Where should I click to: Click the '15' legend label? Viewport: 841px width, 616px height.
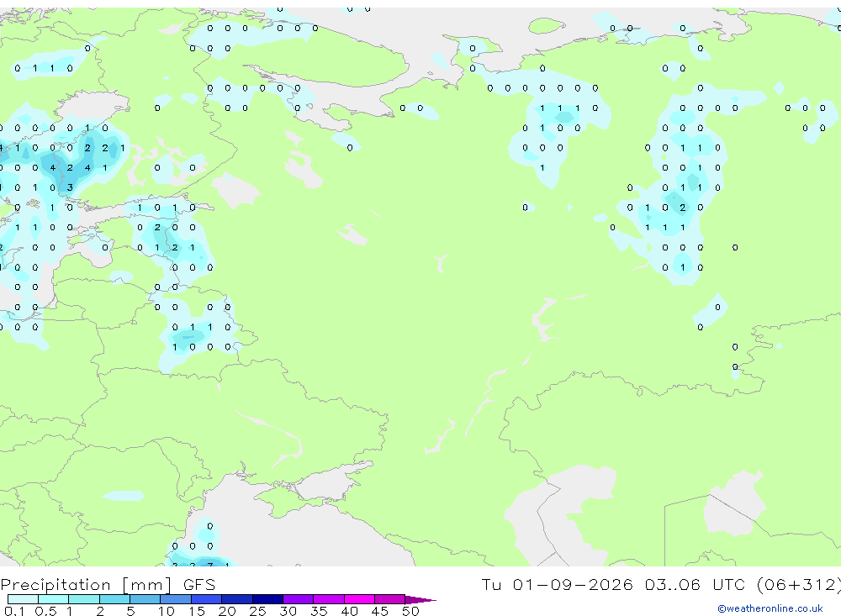point(197,611)
